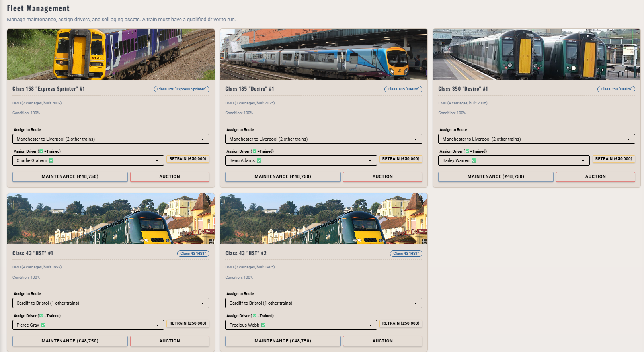Click the Class 43 HST #2 train photo
Viewport: 644px width, 352px height.
click(x=324, y=219)
